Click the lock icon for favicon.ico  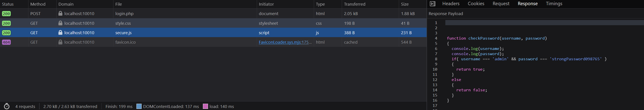point(60,42)
